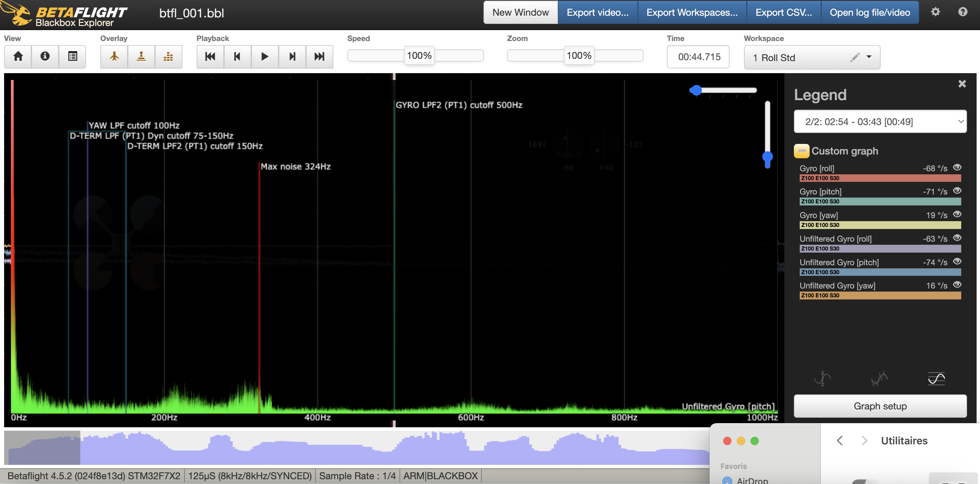Click the analyser horizontal zoom slider
The height and width of the screenshot is (484, 980).
723,90
